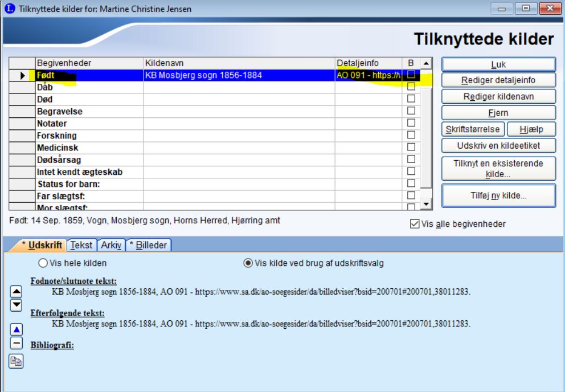Select the Vis hele kilden radio button
Viewport: 565px width, 392px height.
pos(43,263)
